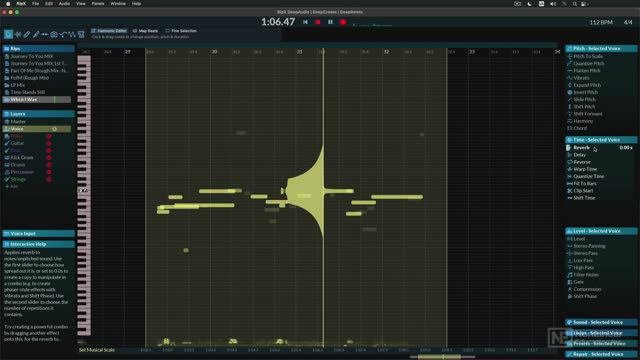The width and height of the screenshot is (640, 360).
Task: Click the Shift Time effect
Action: coord(584,198)
